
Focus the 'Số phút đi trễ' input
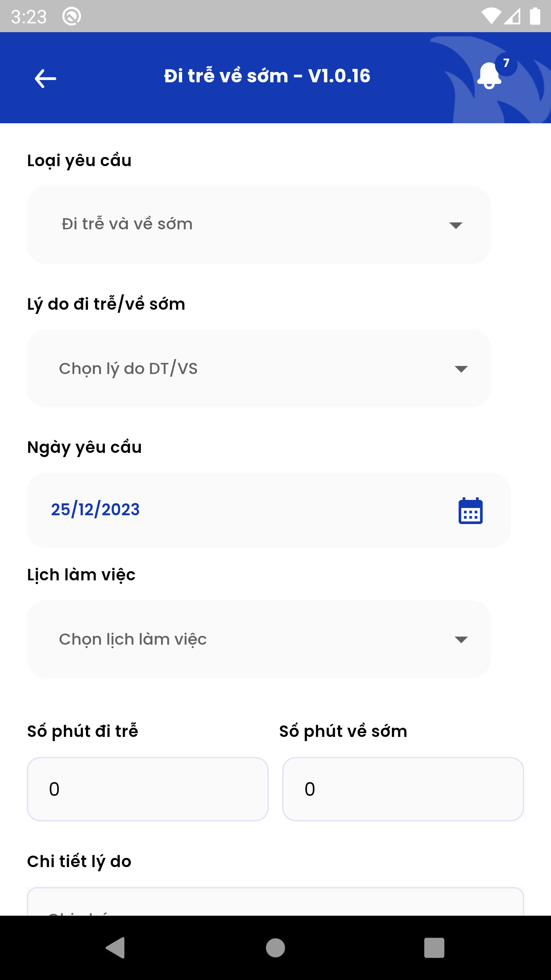point(148,789)
